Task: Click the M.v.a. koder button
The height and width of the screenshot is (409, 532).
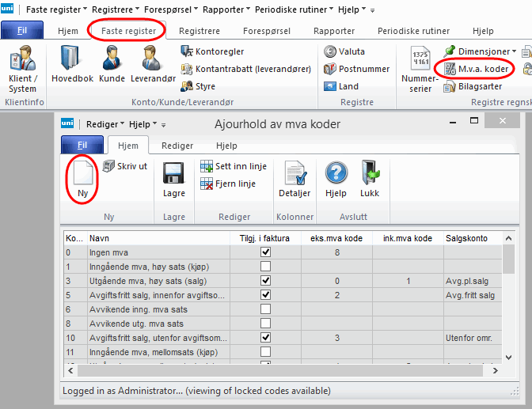Action: [x=475, y=69]
